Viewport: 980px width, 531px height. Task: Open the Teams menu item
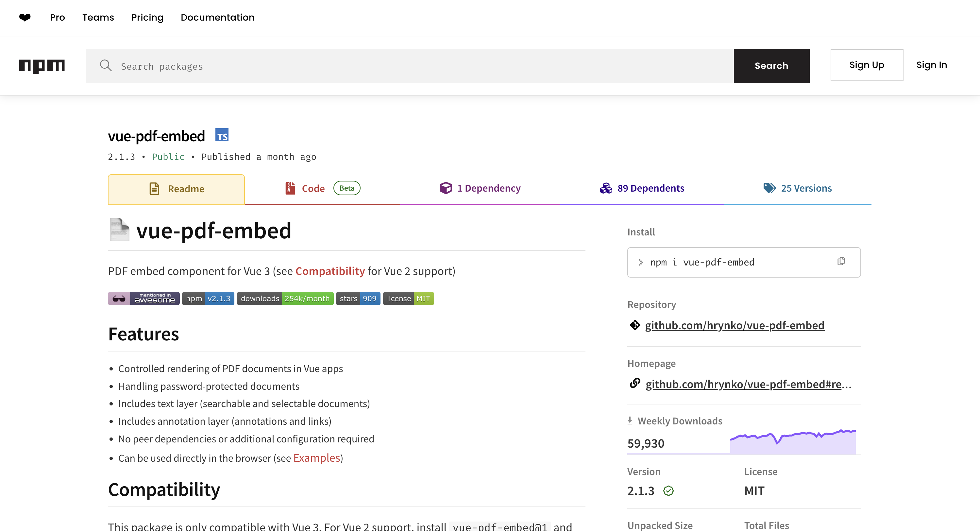pos(98,18)
